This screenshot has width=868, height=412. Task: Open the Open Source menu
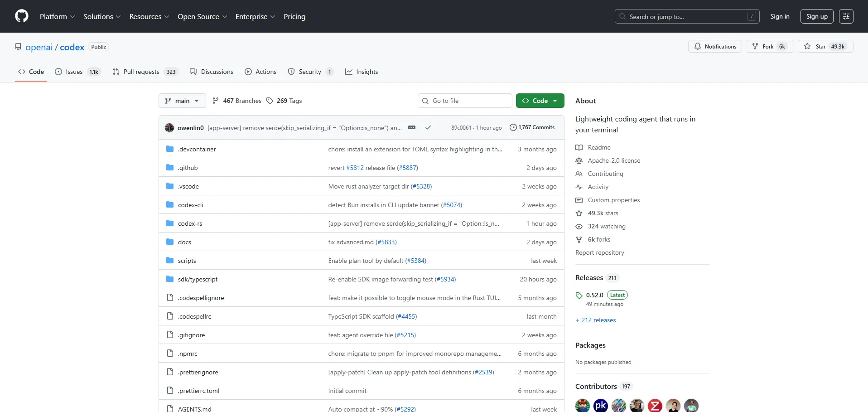coord(202,16)
